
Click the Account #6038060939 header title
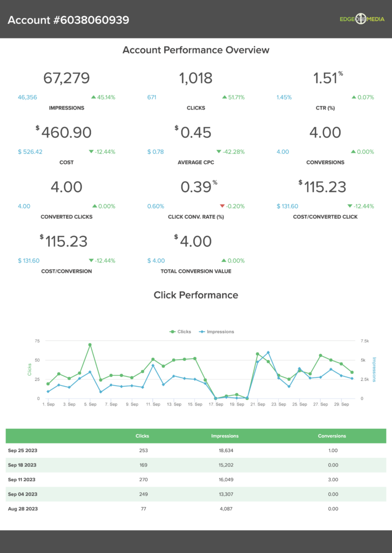(68, 20)
